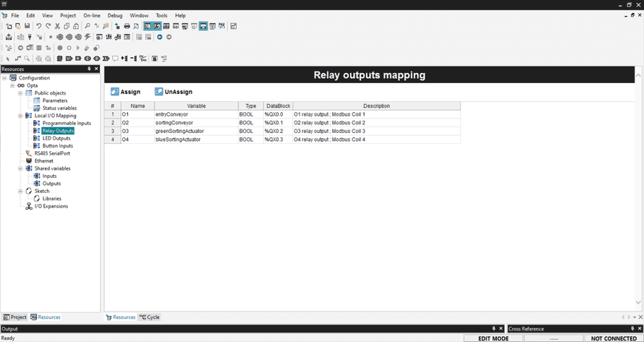Screen dimensions: 644x342
Task: Click the Print icon in toolbar
Action: (127, 26)
